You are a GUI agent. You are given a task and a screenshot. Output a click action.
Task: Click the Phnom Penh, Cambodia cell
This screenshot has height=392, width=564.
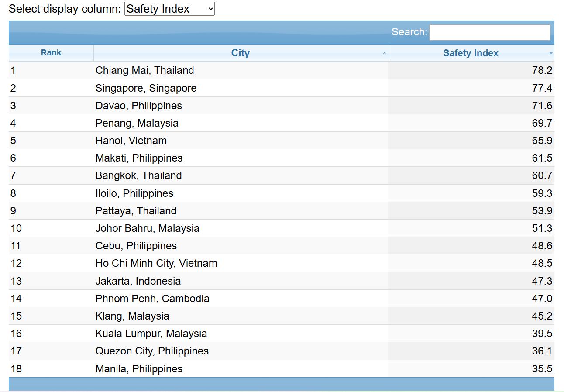coord(152,299)
